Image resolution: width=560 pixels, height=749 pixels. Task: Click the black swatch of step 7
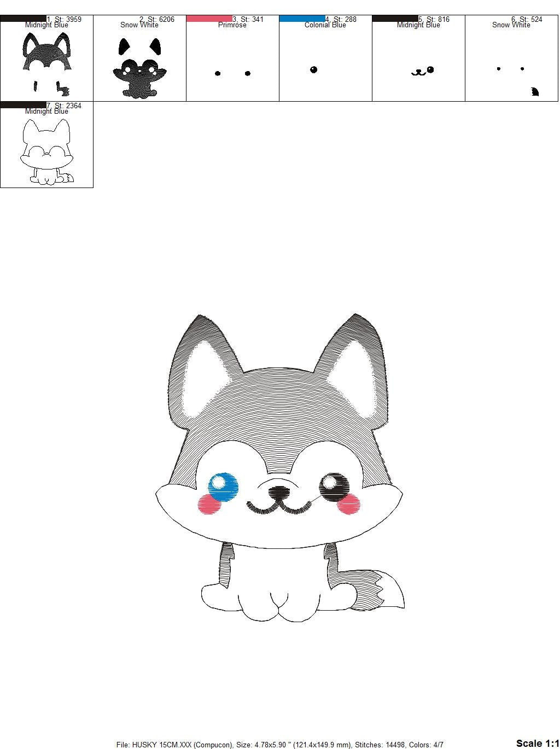pos(24,105)
